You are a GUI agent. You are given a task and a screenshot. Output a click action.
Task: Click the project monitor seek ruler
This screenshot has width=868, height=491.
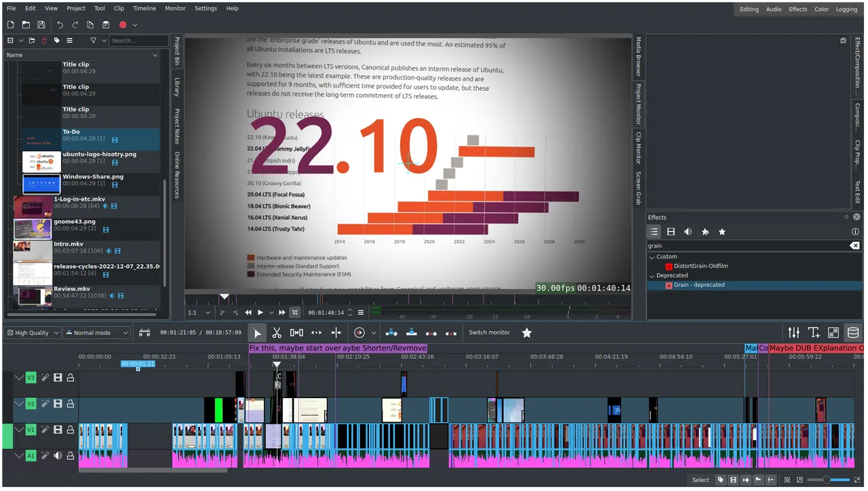(408, 298)
